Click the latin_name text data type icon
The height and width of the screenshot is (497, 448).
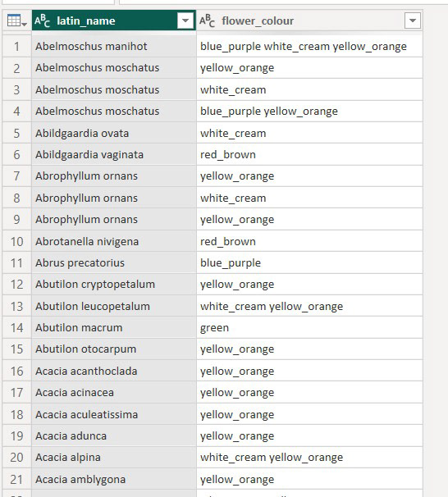pos(43,21)
